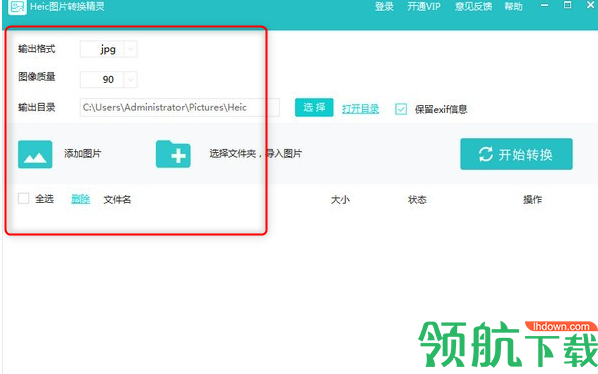Open the 输出格式 jpg dropdown
The image size is (598, 374).
pos(109,49)
